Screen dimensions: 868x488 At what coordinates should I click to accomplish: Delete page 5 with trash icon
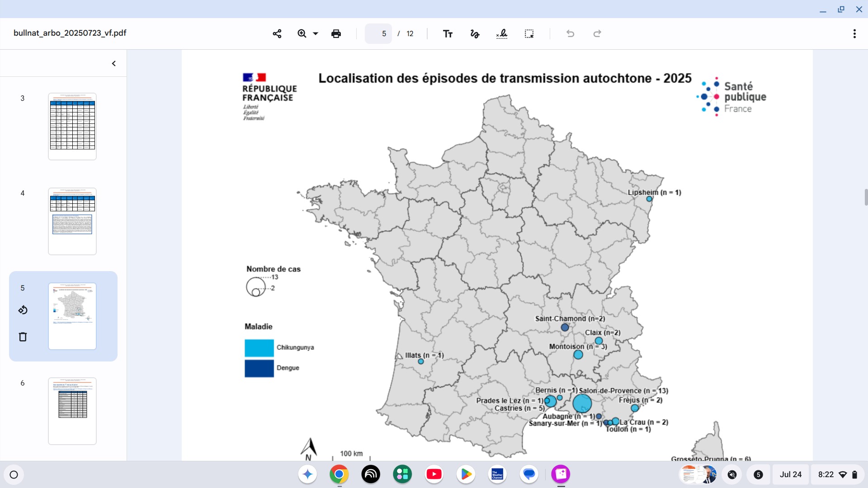[23, 337]
